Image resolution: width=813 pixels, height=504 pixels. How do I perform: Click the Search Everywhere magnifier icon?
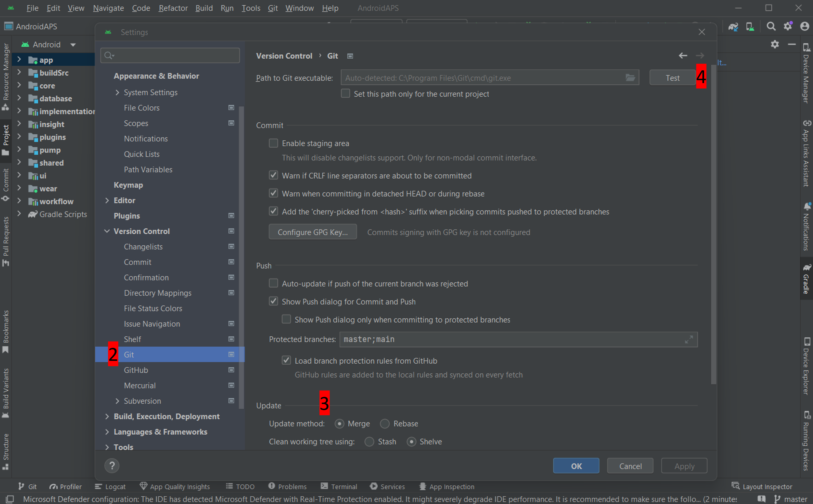tap(771, 26)
